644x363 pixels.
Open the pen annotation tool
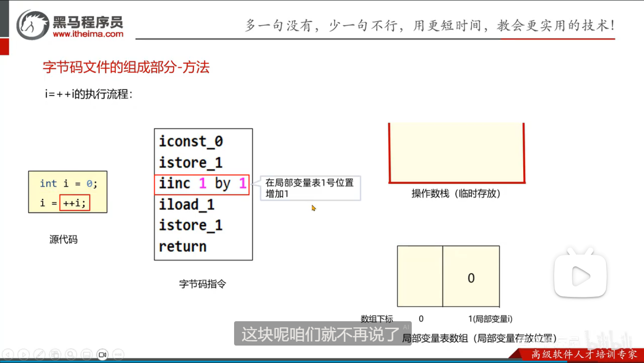[39, 354]
